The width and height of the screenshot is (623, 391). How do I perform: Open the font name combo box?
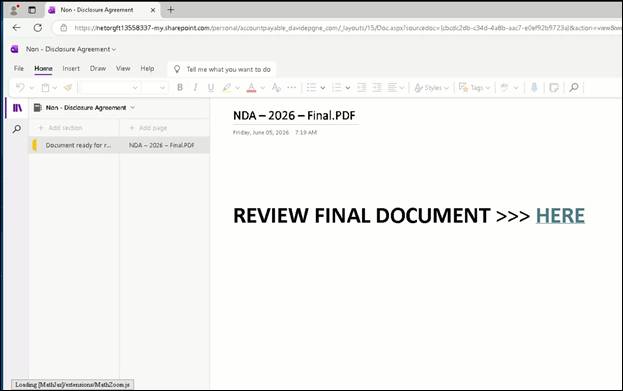pos(109,87)
